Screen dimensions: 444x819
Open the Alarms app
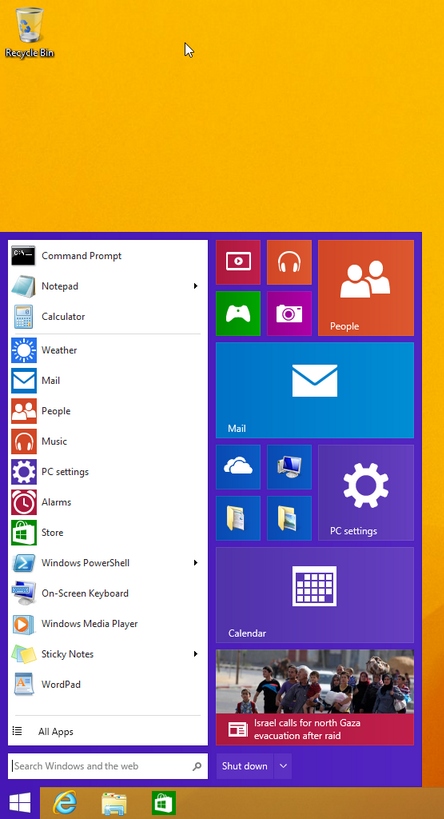(108, 502)
